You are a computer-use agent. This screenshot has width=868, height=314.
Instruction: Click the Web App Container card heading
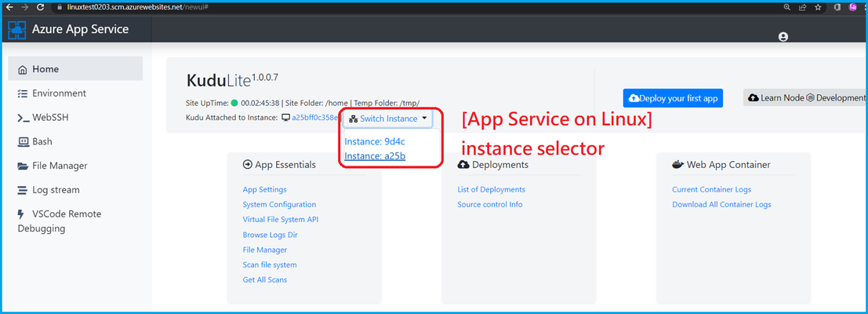pos(728,165)
